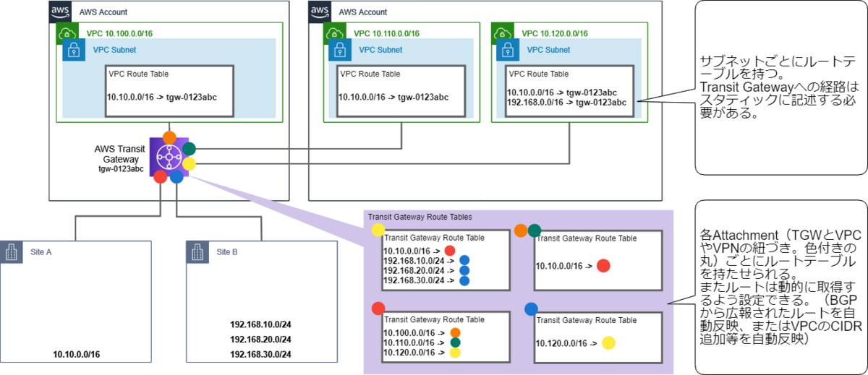Select '192.168.20.0/24' inside the Site B box

[260, 340]
